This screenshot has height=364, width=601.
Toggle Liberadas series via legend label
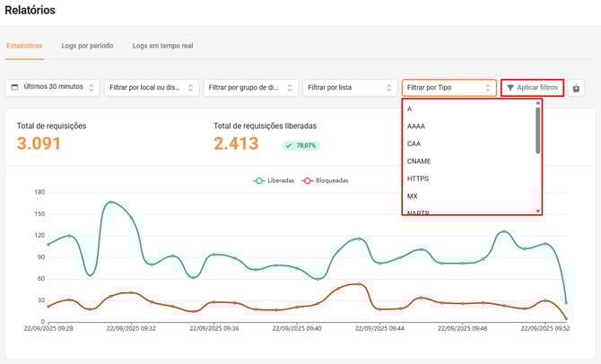pyautogui.click(x=280, y=180)
